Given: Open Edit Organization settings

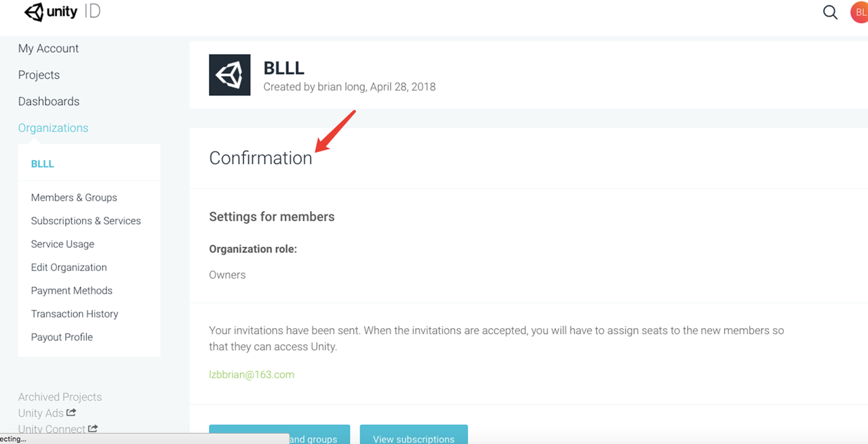Looking at the screenshot, I should click(69, 268).
